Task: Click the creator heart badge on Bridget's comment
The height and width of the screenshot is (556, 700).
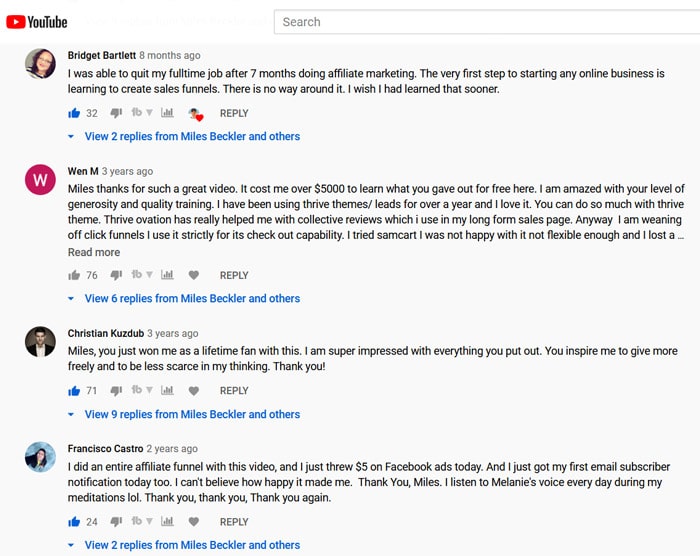Action: [196, 114]
